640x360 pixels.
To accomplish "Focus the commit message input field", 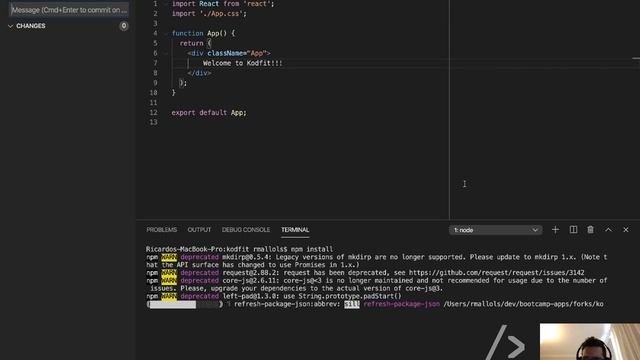I will [x=69, y=10].
